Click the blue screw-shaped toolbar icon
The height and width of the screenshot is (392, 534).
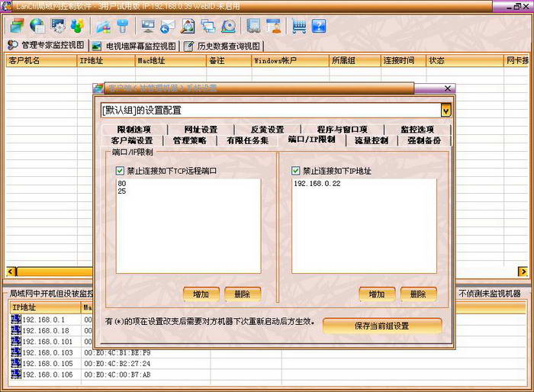point(123,26)
